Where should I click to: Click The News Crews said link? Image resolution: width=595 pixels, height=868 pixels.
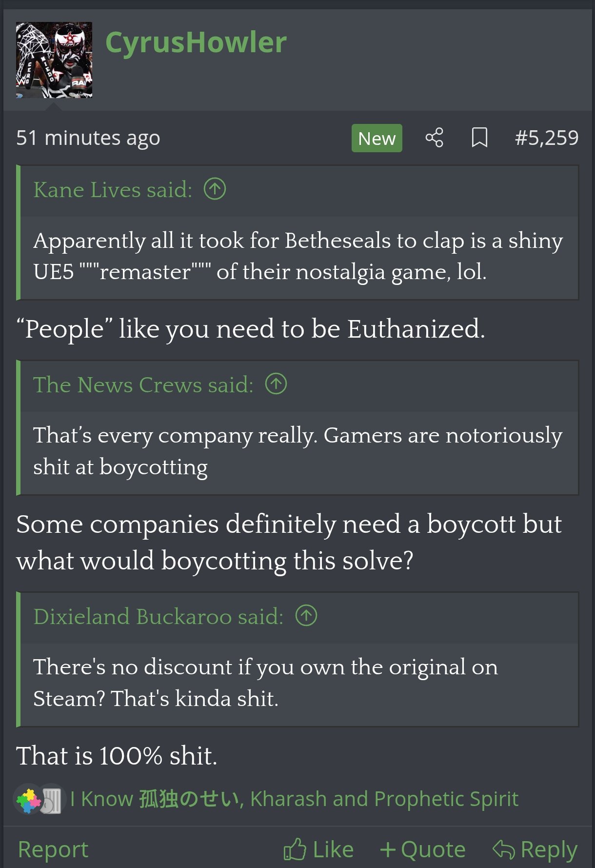pyautogui.click(x=143, y=385)
